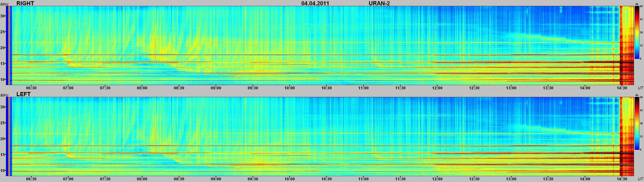Click the 07:00 time tick under RIGHT panel

68,88
